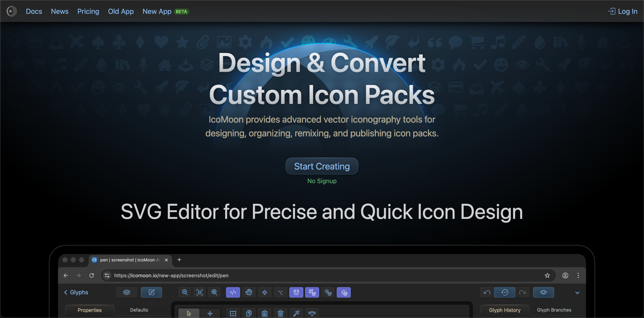The height and width of the screenshot is (318, 644).
Task: Select the edit mode button with pen icon
Action: pos(151,292)
